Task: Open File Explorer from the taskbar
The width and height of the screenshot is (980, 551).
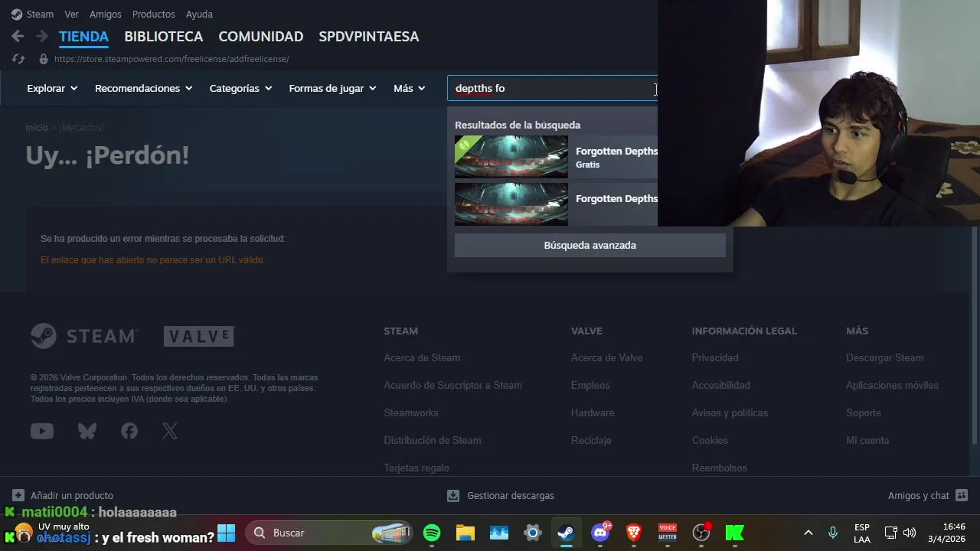Action: [465, 533]
